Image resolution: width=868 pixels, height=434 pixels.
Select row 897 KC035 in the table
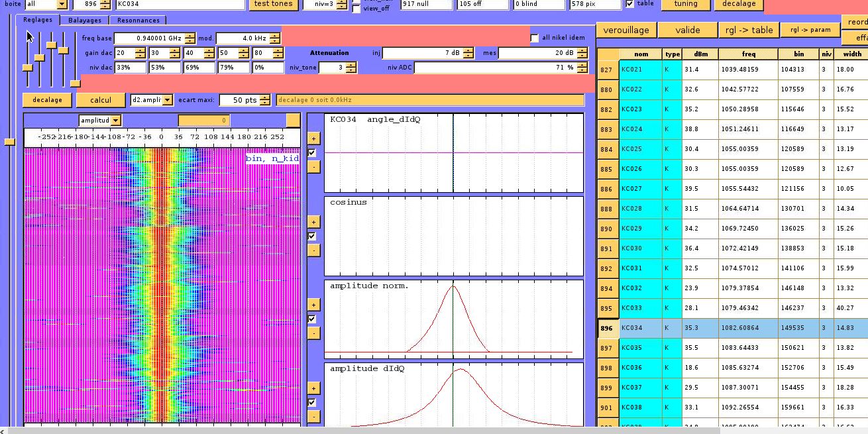pyautogui.click(x=729, y=348)
